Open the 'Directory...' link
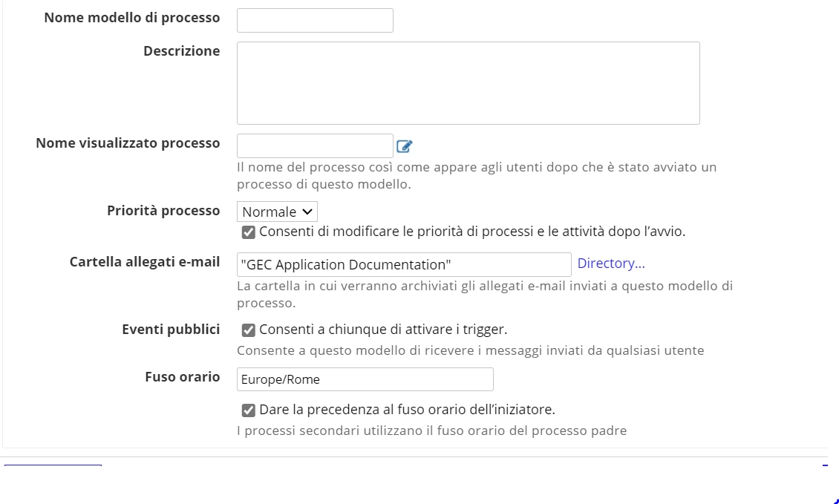This screenshot has width=839, height=504. 611,264
